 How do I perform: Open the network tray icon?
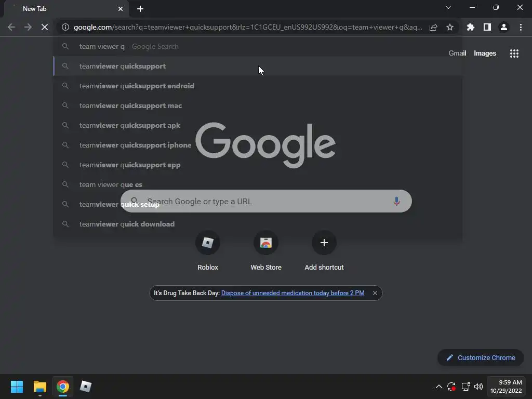pos(465,387)
